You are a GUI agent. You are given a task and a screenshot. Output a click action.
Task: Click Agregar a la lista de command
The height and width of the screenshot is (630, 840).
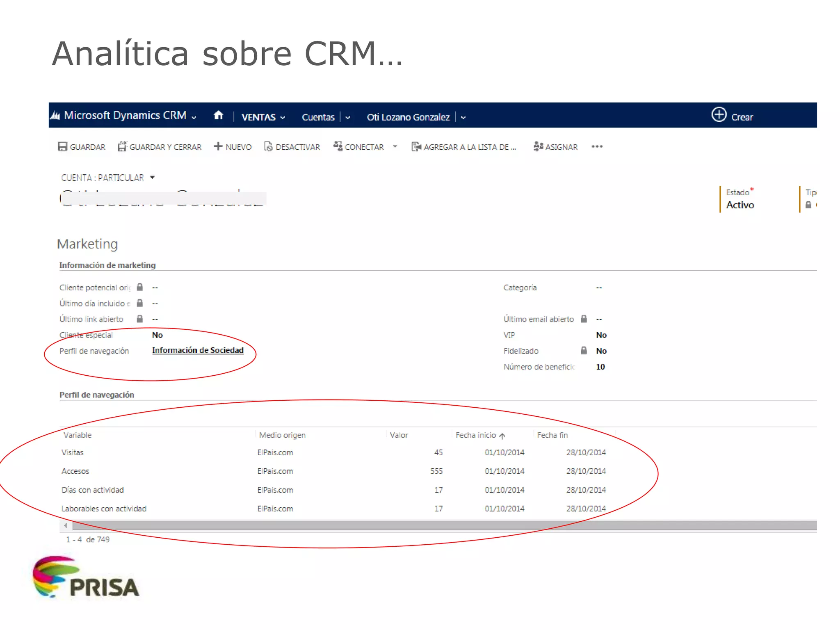pos(470,147)
